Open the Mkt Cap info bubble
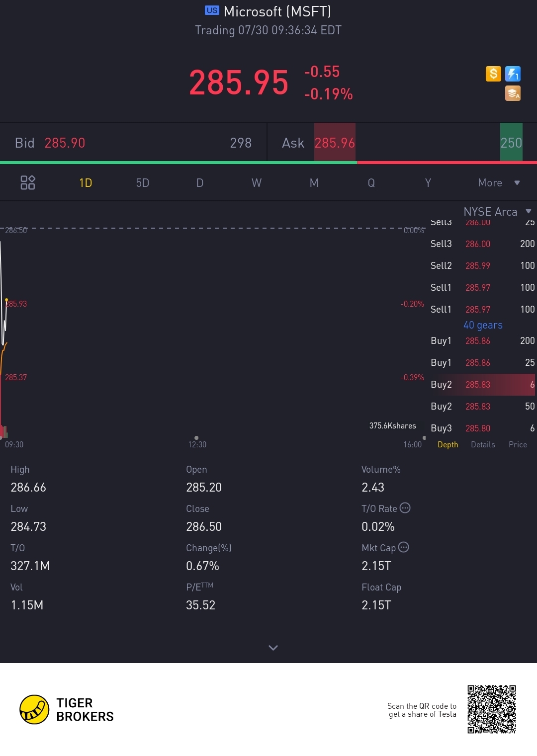This screenshot has height=756, width=537. click(404, 547)
